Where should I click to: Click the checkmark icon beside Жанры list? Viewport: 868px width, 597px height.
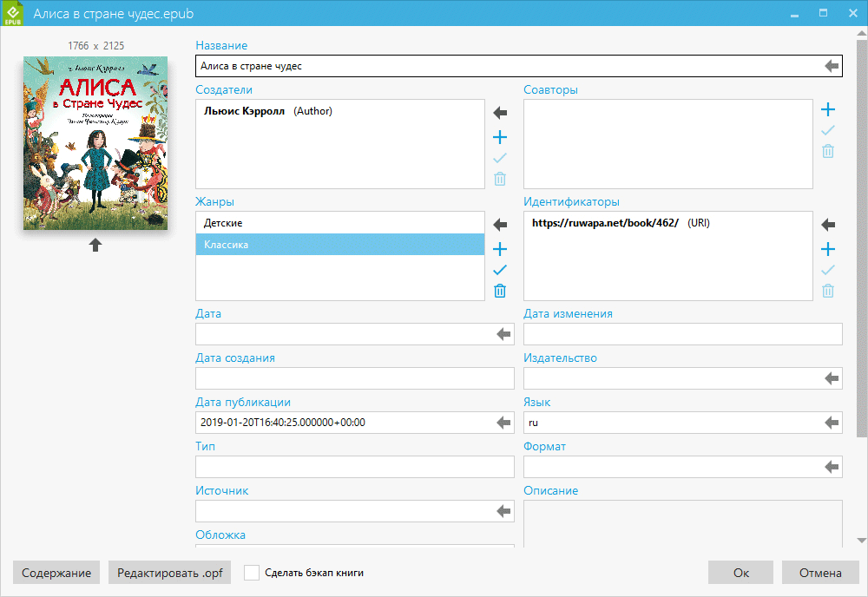(500, 270)
